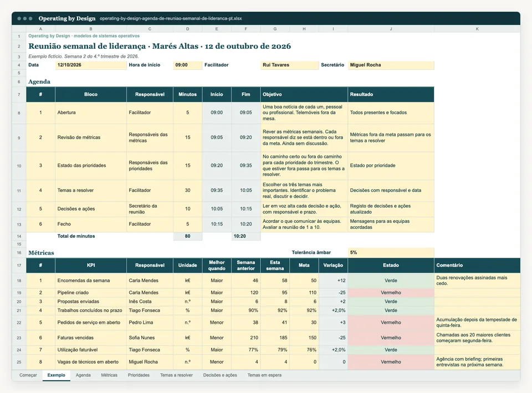Click Vermelho status for Pipeline criado
The height and width of the screenshot is (393, 532).
[x=391, y=293]
